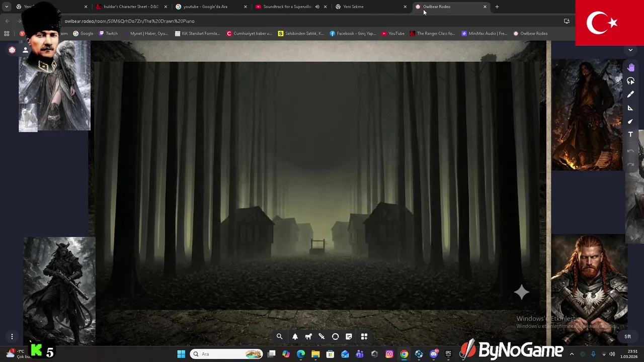Viewport: 644px width, 362px height.
Task: Open the Sahibinden Satılık bookmark
Action: (301, 34)
